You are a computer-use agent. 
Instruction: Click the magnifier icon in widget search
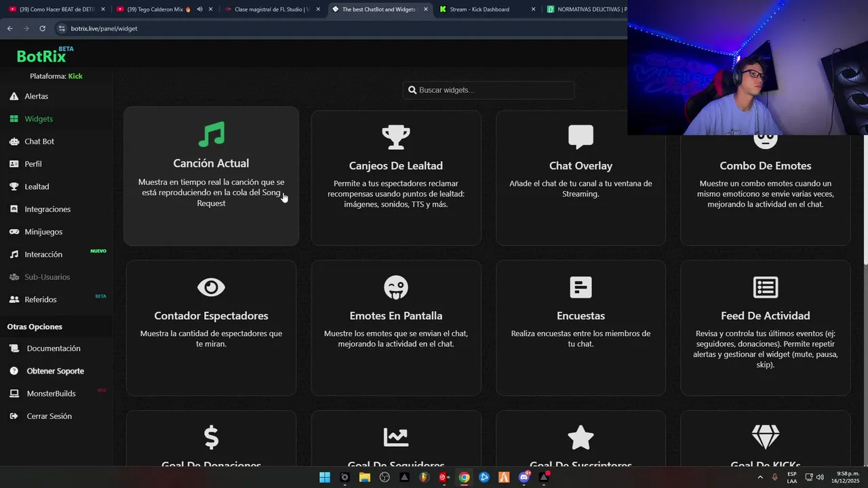[x=412, y=90]
